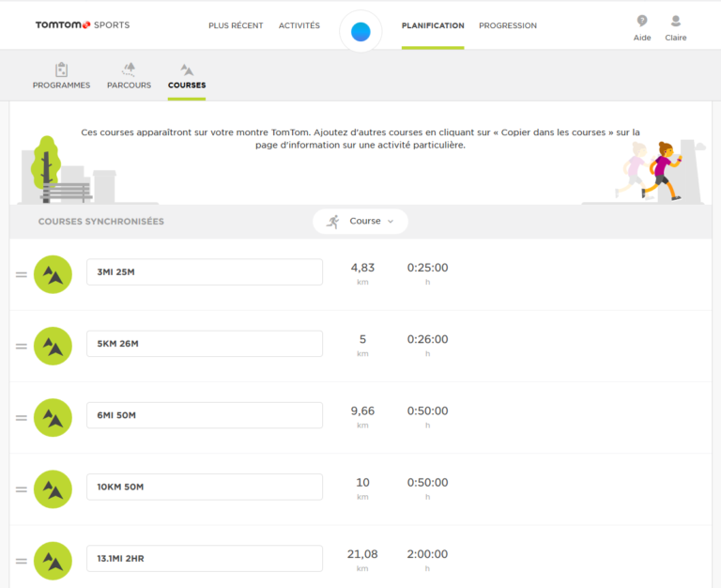This screenshot has height=588, width=721.
Task: Click green race icon for 13.1MI 2HR
Action: pos(53,561)
